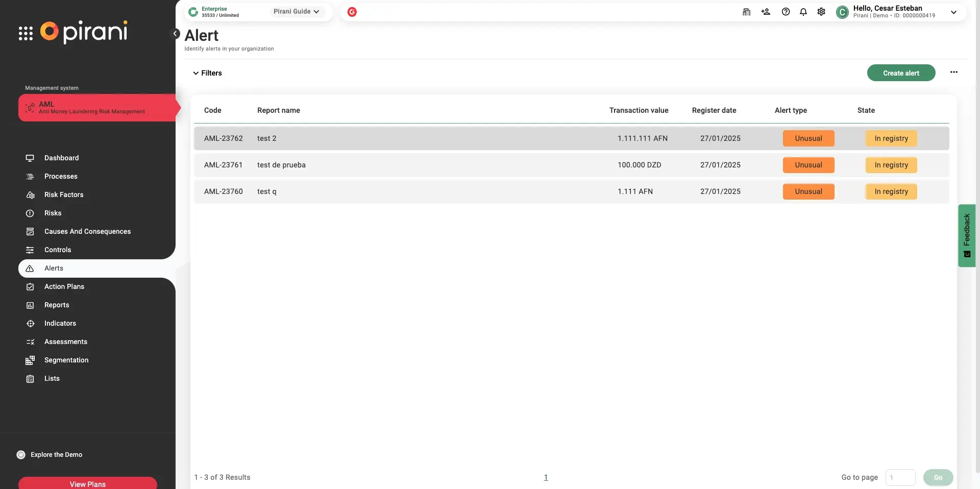Open the settings gear icon
This screenshot has width=980, height=489.
pyautogui.click(x=821, y=12)
